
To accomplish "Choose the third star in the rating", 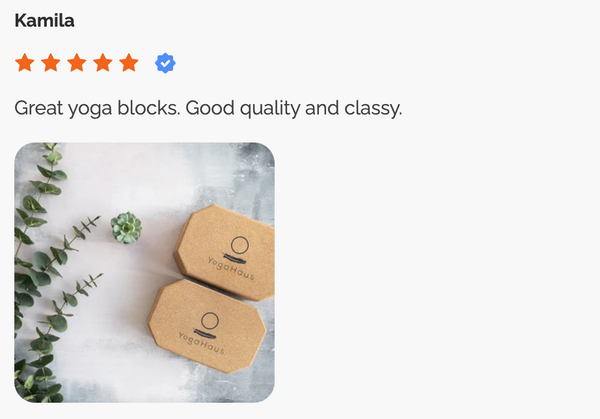I will coord(77,63).
